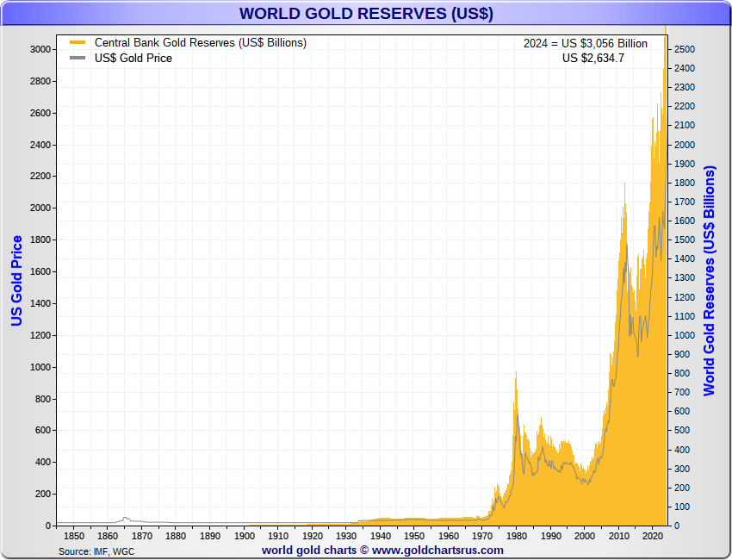This screenshot has width=732, height=560.
Task: Click the 2500 tick on the right axis
Action: [685, 50]
